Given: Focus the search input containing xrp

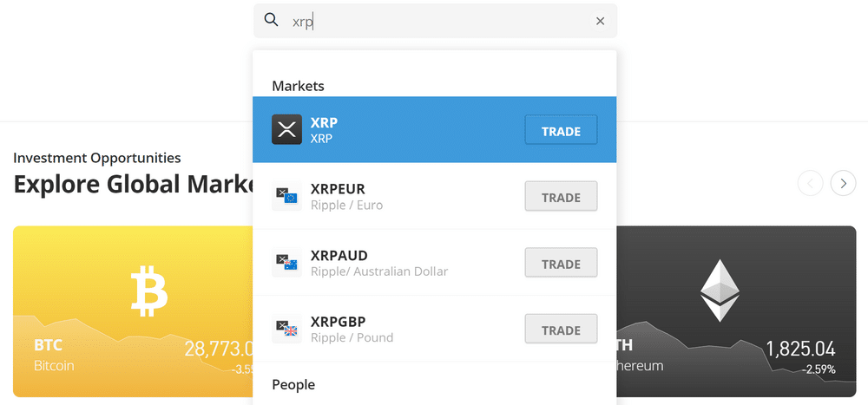Looking at the screenshot, I should (435, 21).
